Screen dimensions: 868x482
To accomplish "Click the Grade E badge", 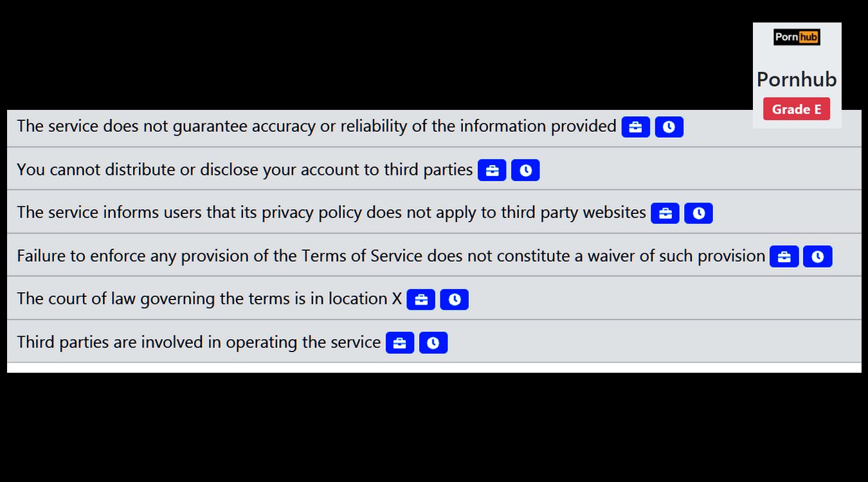I will coord(797,109).
